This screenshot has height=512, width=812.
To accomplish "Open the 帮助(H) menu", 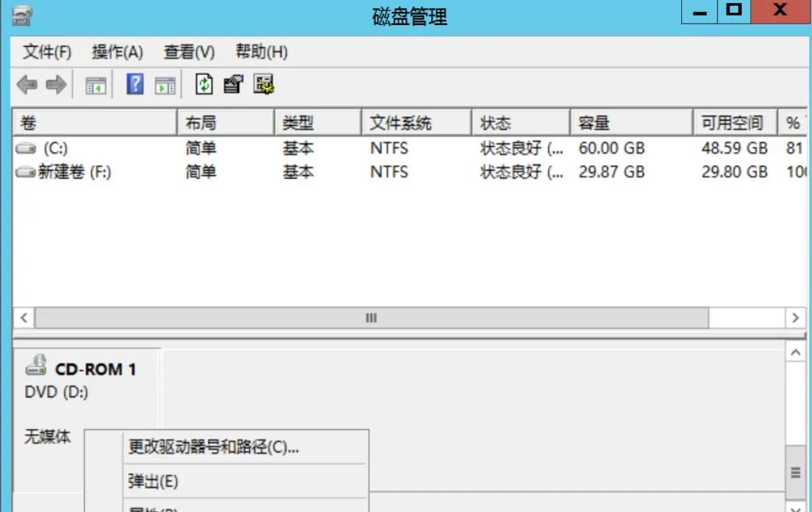I will coord(262,51).
